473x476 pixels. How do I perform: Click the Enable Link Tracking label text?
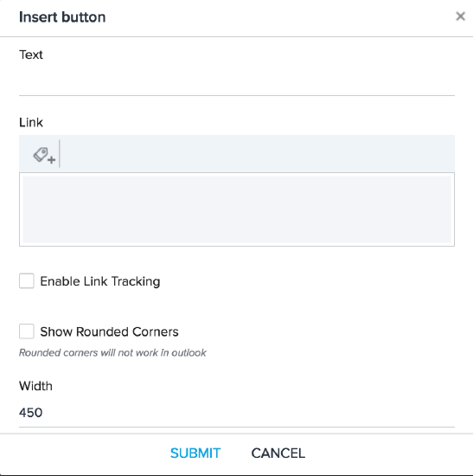click(100, 281)
